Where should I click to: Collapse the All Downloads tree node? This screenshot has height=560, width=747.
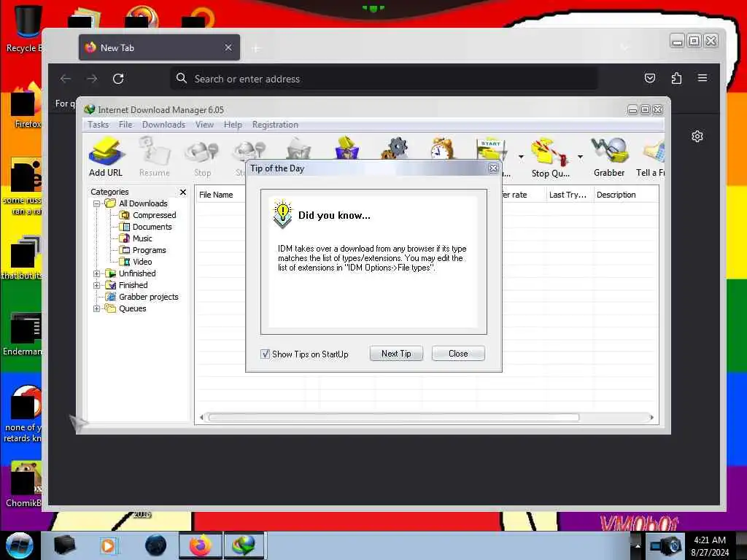[x=97, y=204]
